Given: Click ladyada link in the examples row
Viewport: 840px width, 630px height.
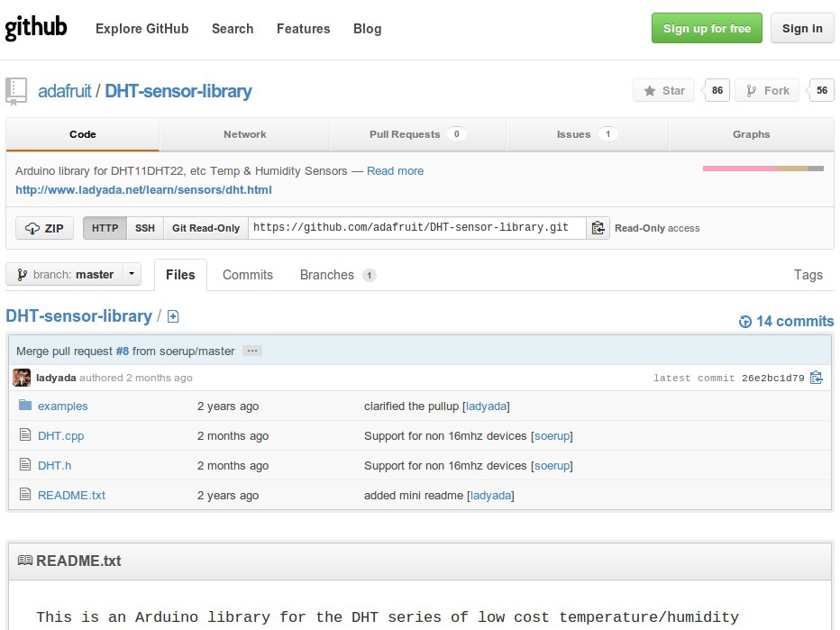Looking at the screenshot, I should (x=486, y=406).
